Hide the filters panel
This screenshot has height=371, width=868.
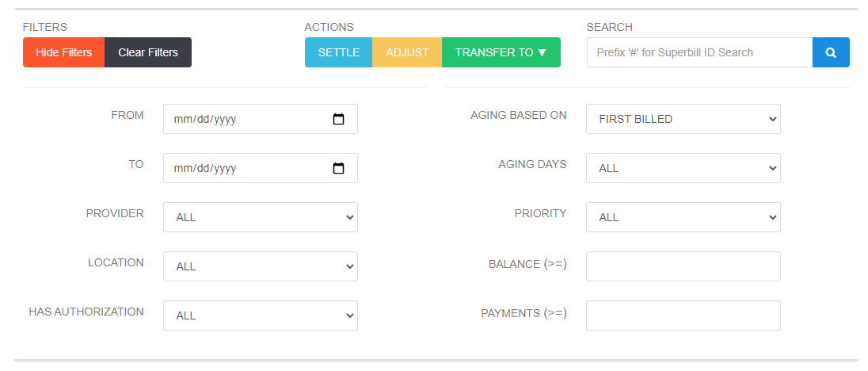click(x=63, y=52)
